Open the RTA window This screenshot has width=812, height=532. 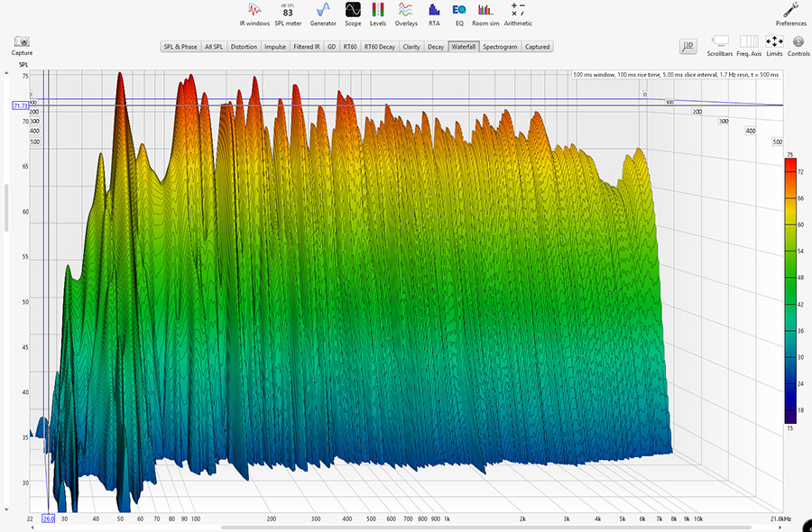point(434,13)
